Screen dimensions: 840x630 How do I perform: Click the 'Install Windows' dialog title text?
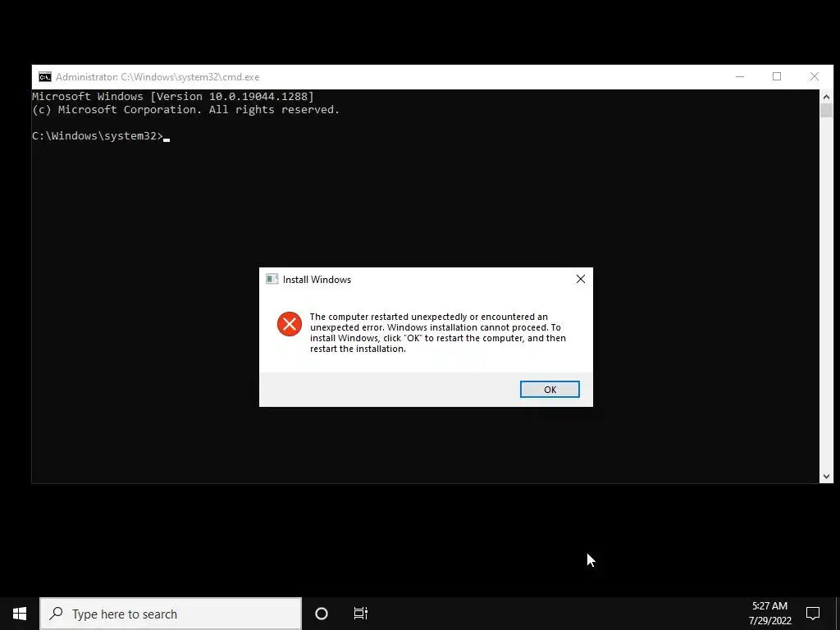tap(317, 280)
